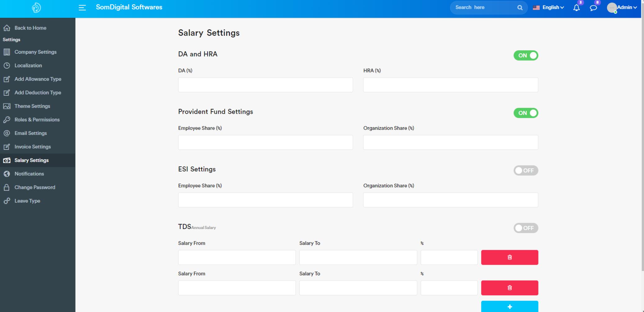Disable the Provident Fund Settings toggle

tap(525, 113)
